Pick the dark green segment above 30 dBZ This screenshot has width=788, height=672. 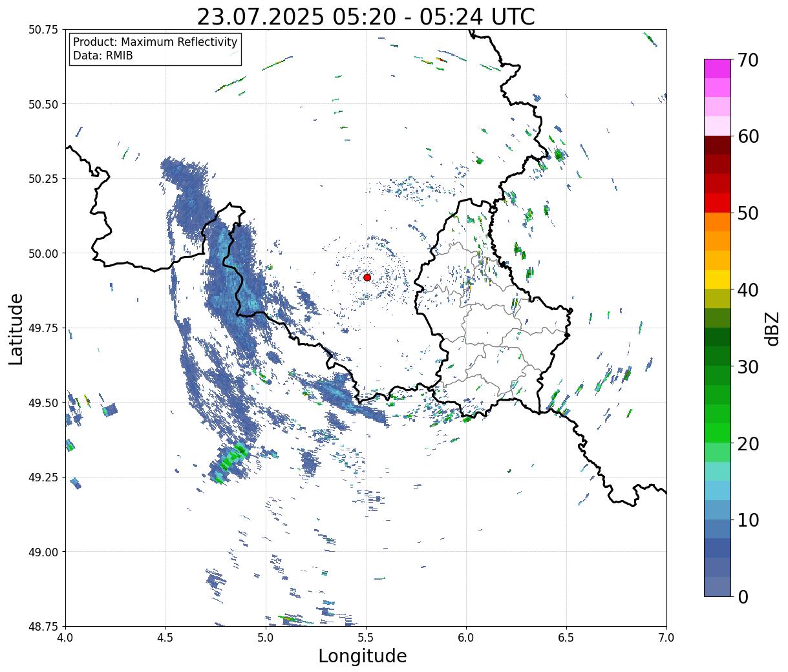pyautogui.click(x=718, y=337)
